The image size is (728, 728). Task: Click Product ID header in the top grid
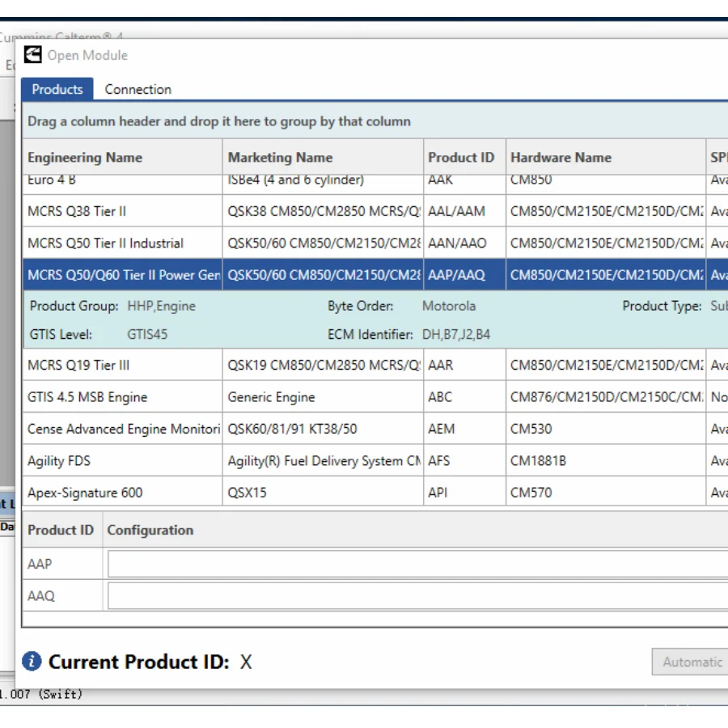pos(461,158)
